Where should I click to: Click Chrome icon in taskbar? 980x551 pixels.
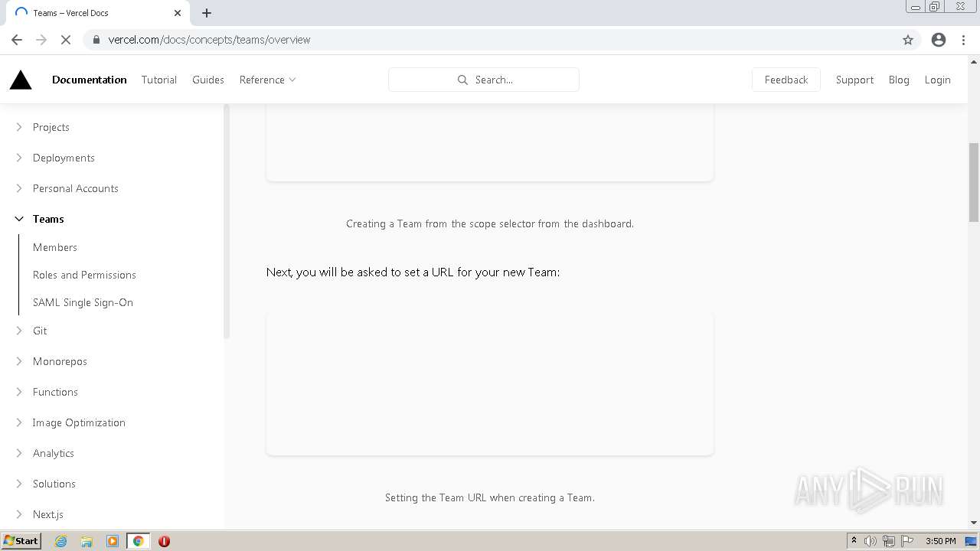coord(139,541)
